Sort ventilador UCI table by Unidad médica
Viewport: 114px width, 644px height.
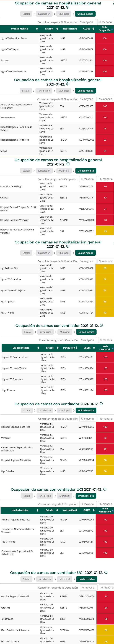20,510
